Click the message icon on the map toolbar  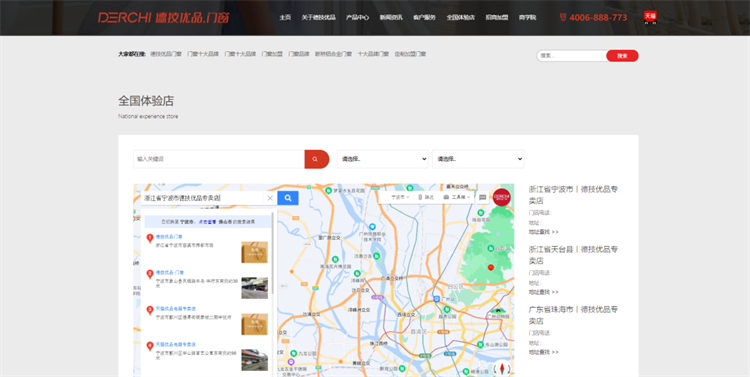coord(483,197)
